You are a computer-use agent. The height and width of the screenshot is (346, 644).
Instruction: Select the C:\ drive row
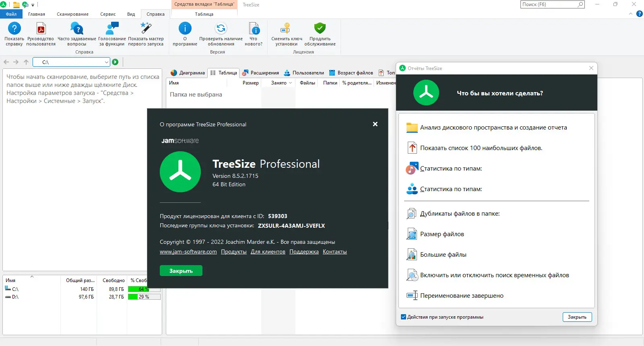[82, 289]
